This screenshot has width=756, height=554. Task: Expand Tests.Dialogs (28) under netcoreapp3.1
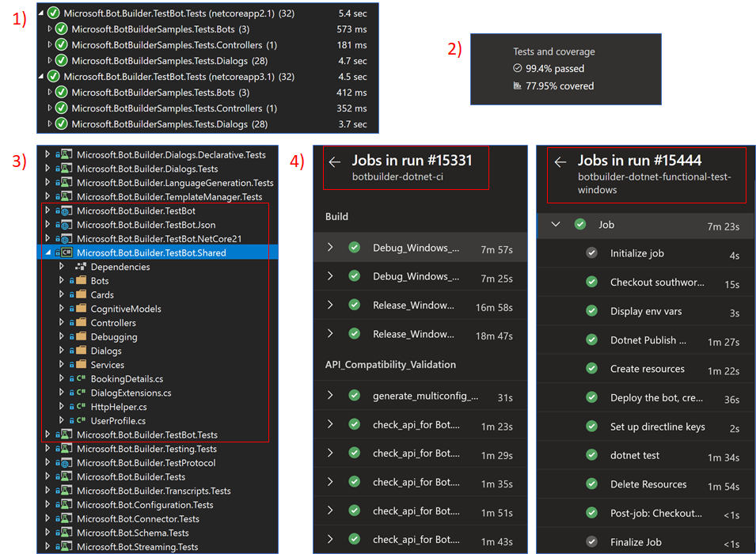[x=50, y=124]
